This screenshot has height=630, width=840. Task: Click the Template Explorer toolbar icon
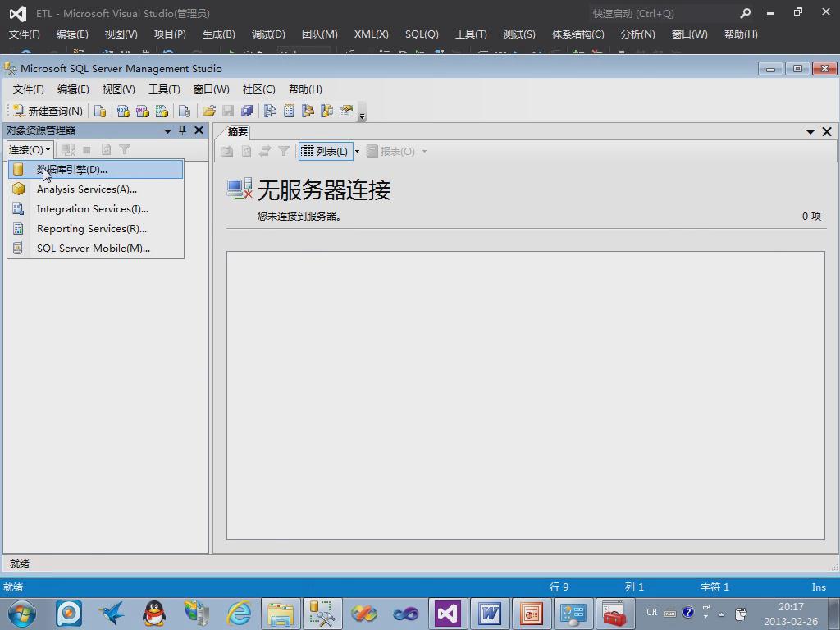click(x=326, y=111)
